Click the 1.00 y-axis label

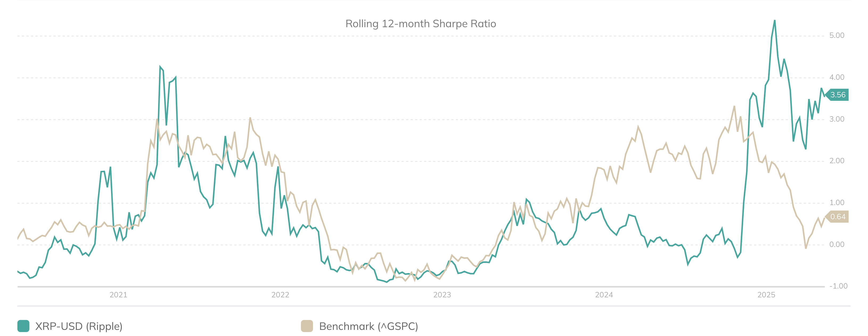coord(837,202)
